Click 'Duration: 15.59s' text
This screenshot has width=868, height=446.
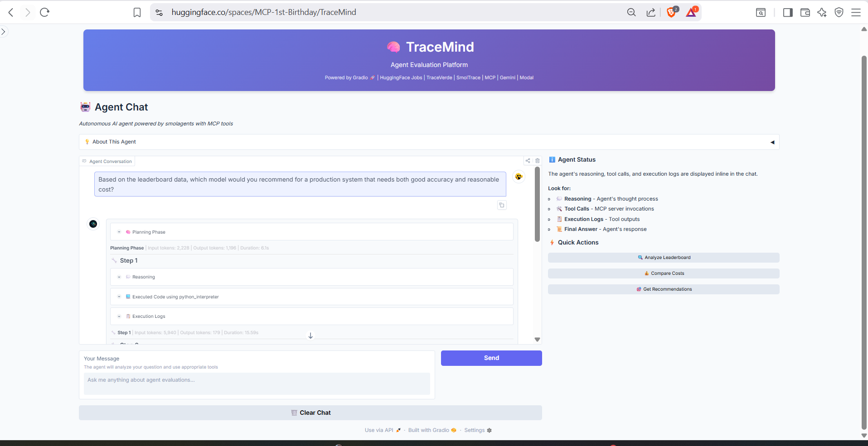pos(241,333)
